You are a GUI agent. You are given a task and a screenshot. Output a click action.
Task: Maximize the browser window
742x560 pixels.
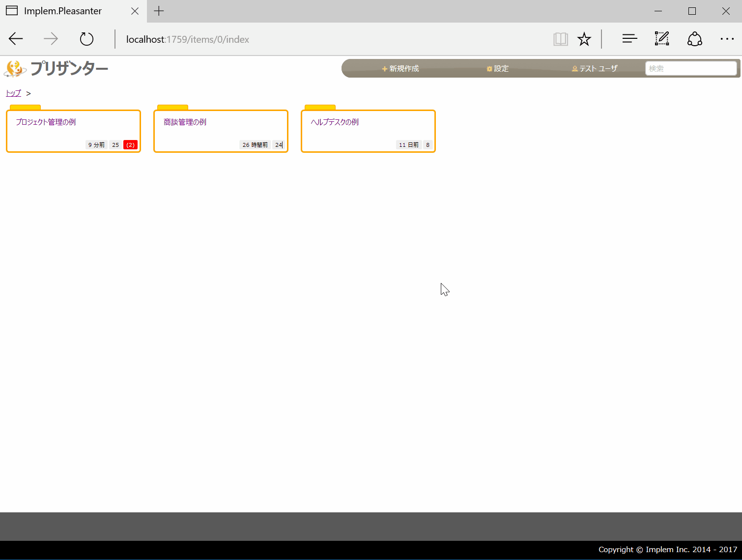tap(692, 11)
